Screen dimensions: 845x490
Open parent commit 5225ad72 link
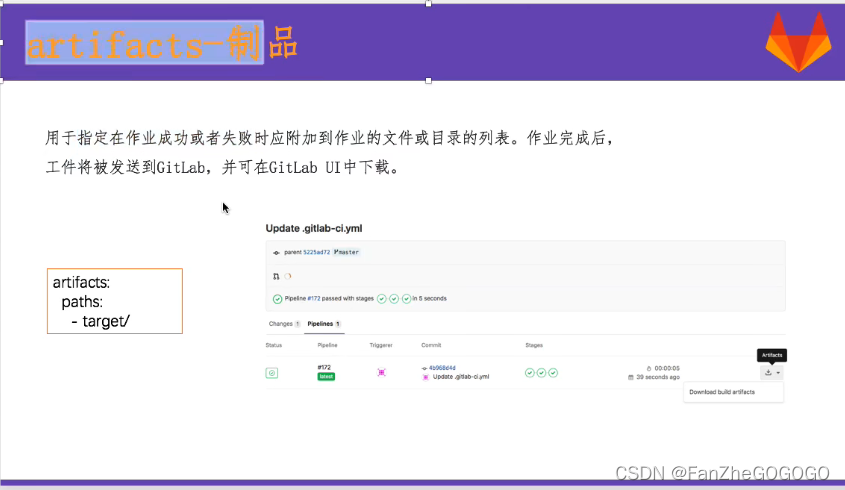pos(316,252)
